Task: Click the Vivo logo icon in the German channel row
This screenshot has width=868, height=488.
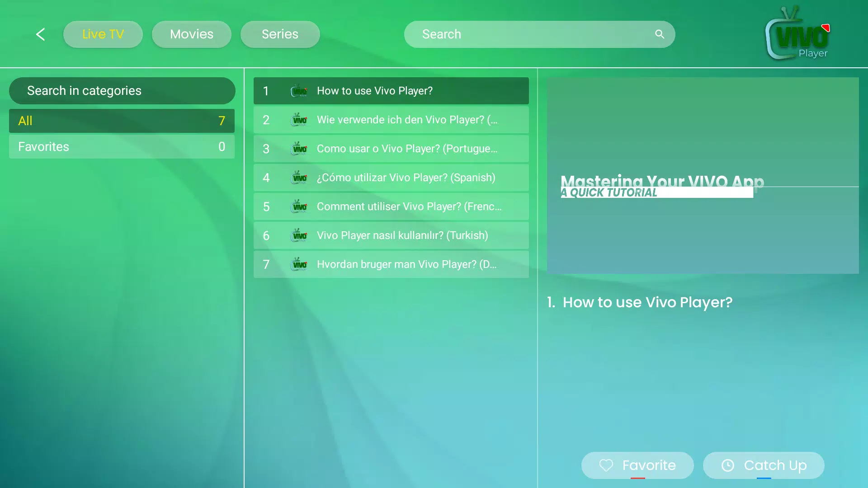Action: [299, 120]
